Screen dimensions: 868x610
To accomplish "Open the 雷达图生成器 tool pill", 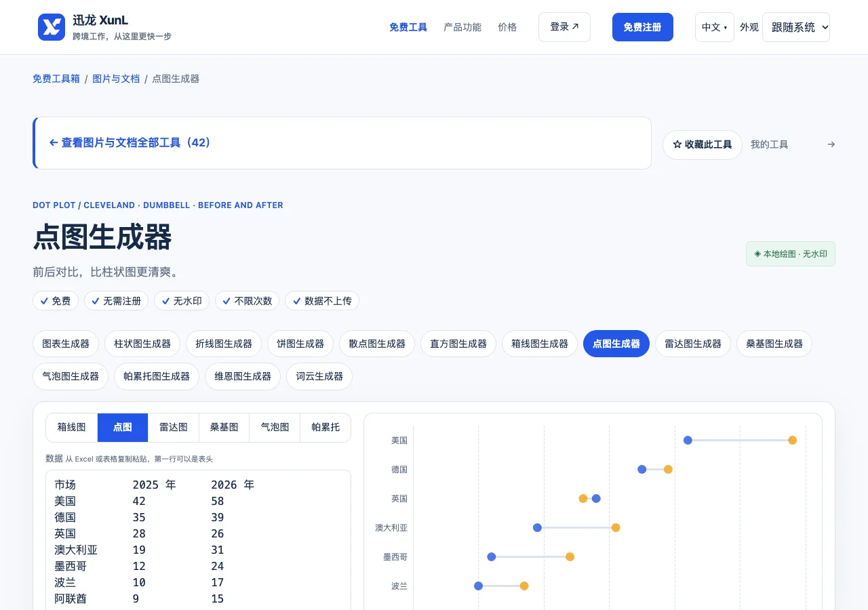I will click(693, 344).
